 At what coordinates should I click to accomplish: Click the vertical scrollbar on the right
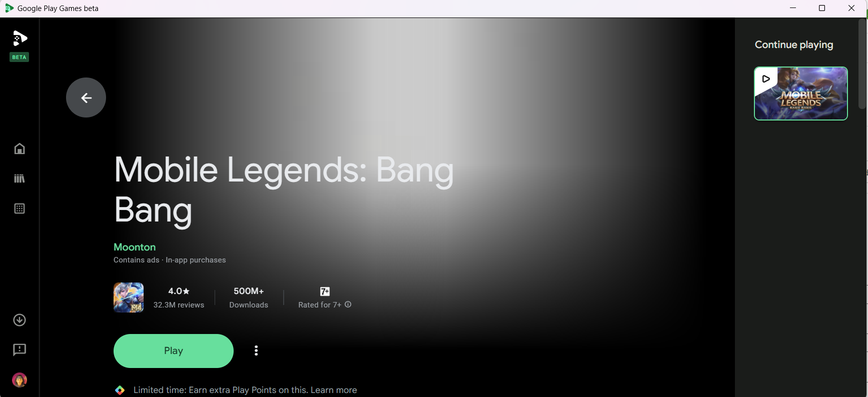click(x=862, y=64)
